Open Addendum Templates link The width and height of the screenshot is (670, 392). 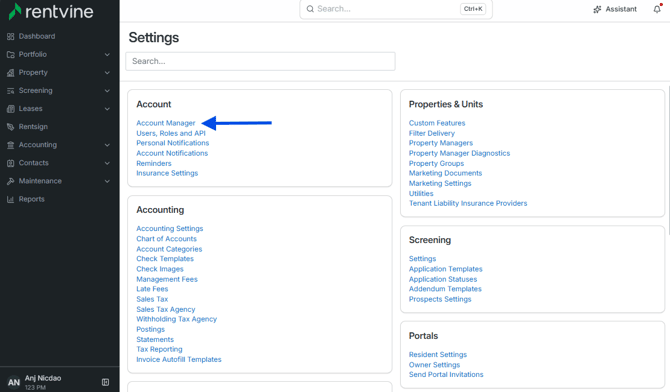pyautogui.click(x=445, y=289)
